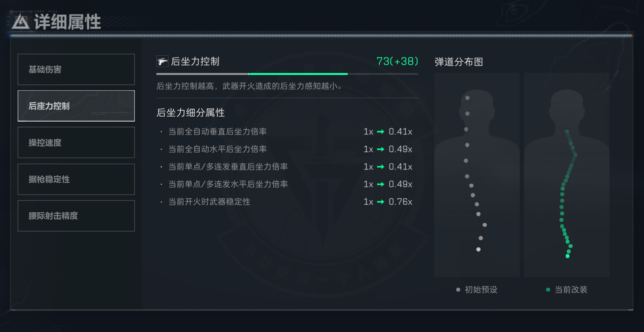Click the 后坐力控制 progress bar
Viewport: 644px width, 332px height.
tap(287, 74)
